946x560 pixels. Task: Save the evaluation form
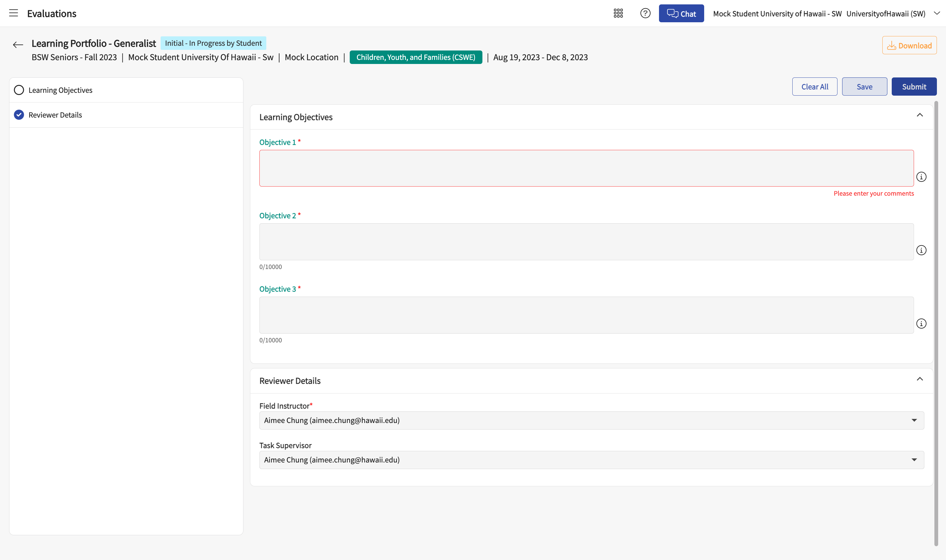tap(864, 87)
